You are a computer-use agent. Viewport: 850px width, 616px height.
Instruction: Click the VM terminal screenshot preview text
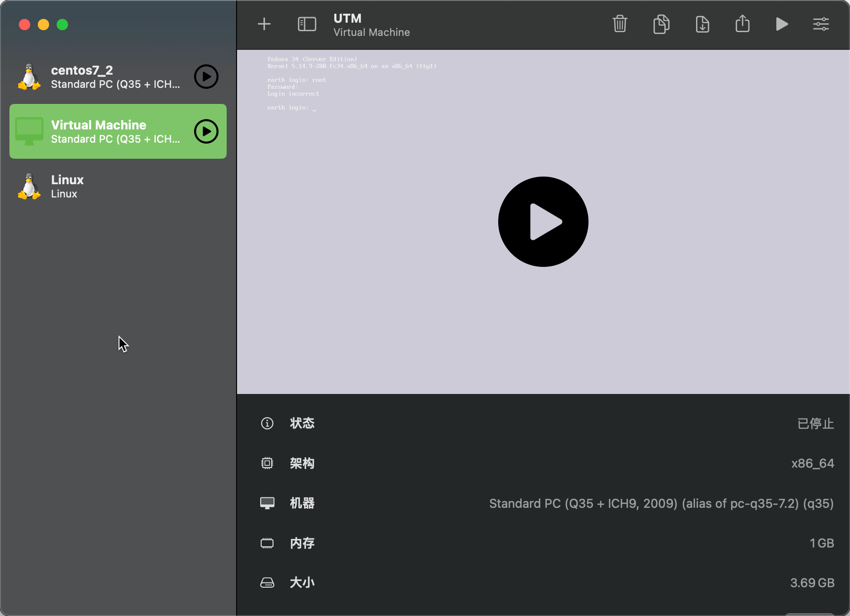click(x=352, y=83)
